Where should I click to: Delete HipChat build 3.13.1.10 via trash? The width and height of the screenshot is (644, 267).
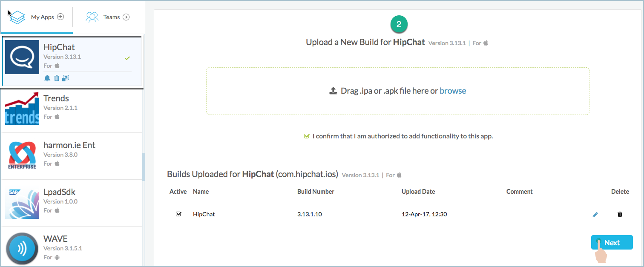pyautogui.click(x=620, y=215)
